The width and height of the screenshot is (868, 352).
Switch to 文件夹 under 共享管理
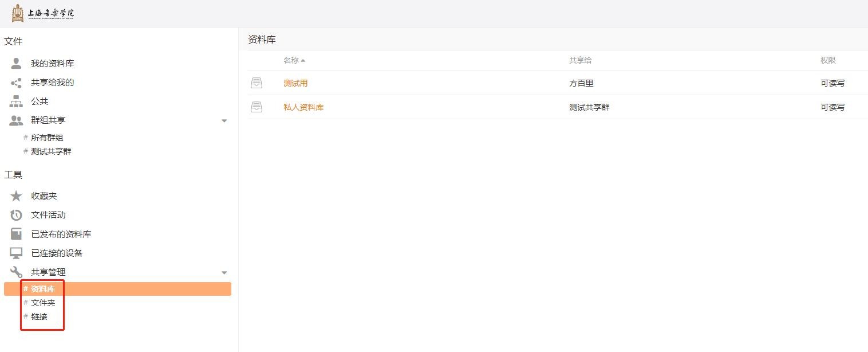pyautogui.click(x=43, y=303)
